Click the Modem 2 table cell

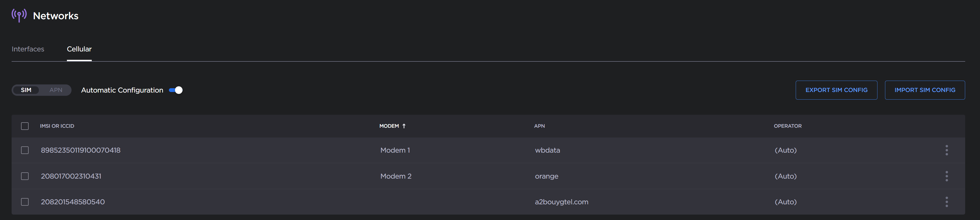(x=396, y=176)
